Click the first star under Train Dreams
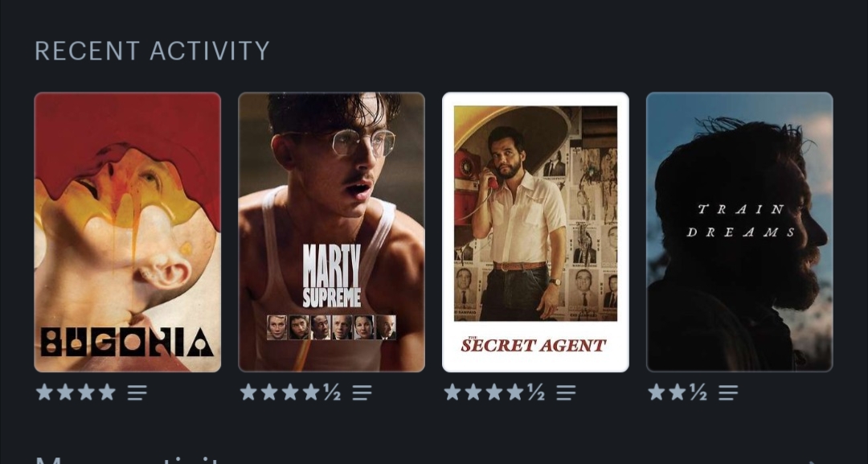Image resolution: width=868 pixels, height=464 pixels. (x=657, y=392)
